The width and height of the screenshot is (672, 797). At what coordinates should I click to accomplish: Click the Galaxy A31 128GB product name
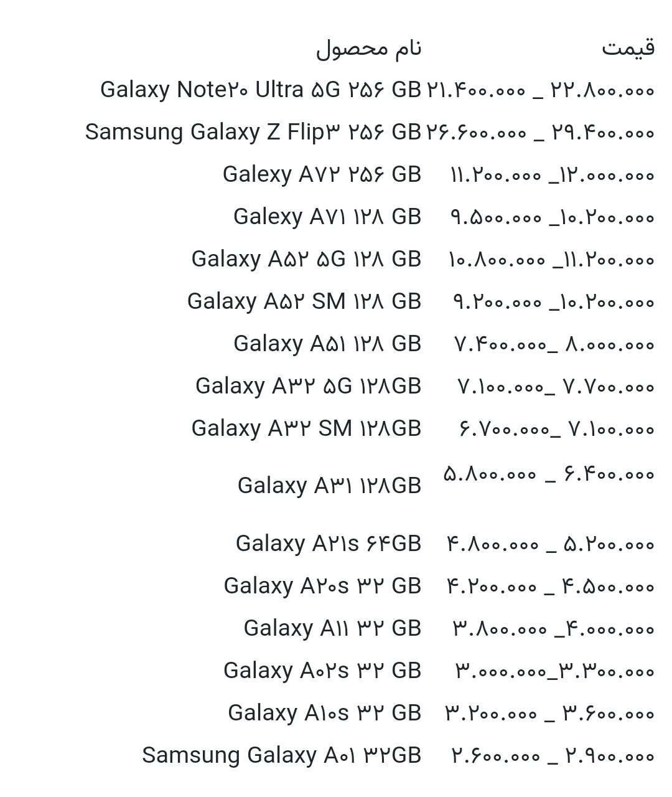pos(329,486)
